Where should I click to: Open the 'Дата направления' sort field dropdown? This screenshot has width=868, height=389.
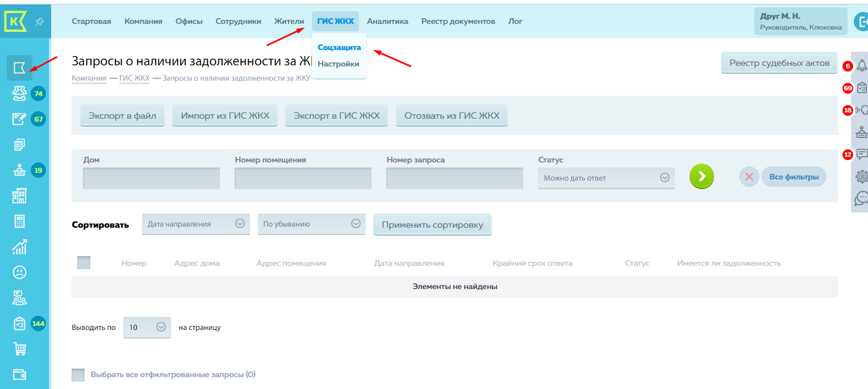coord(196,224)
